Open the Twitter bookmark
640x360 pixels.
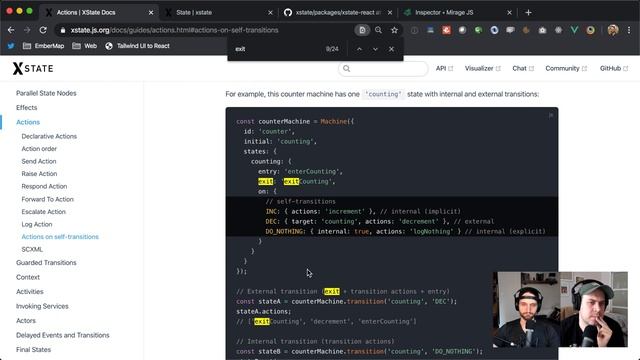11,46
